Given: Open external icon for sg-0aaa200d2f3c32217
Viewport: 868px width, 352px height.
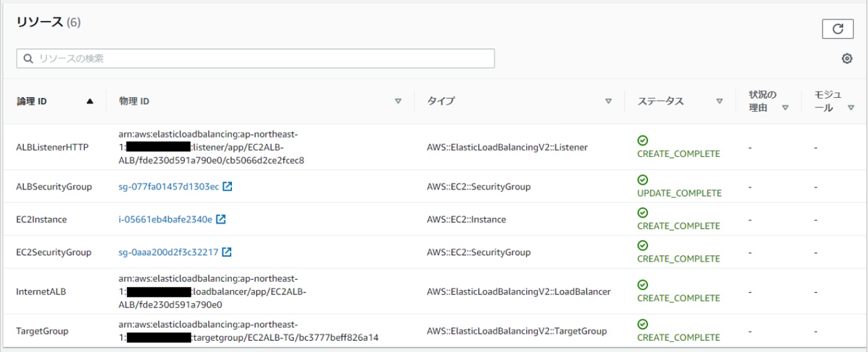Looking at the screenshot, I should coord(227,252).
